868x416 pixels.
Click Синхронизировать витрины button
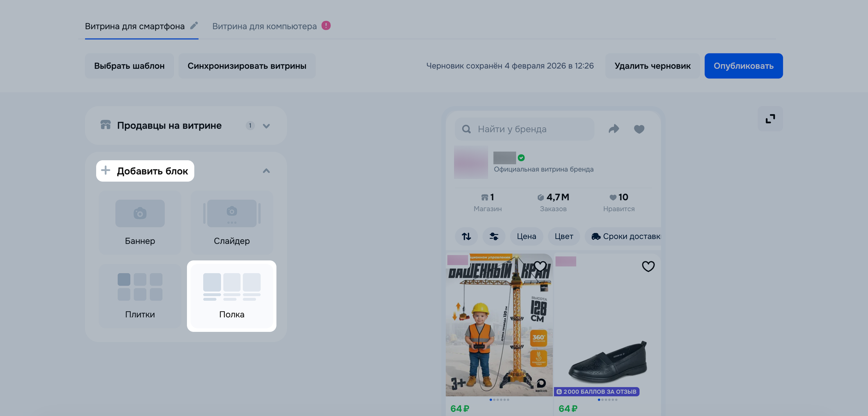[x=247, y=66]
